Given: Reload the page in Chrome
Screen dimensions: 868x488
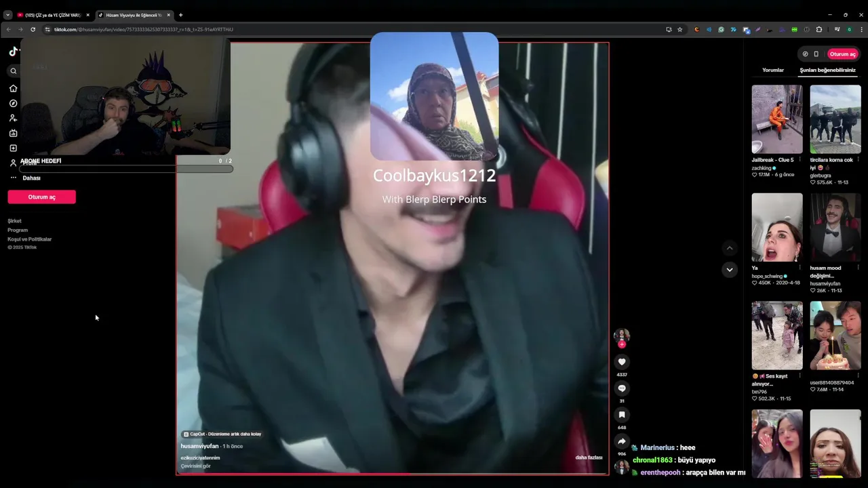Looking at the screenshot, I should click(33, 29).
